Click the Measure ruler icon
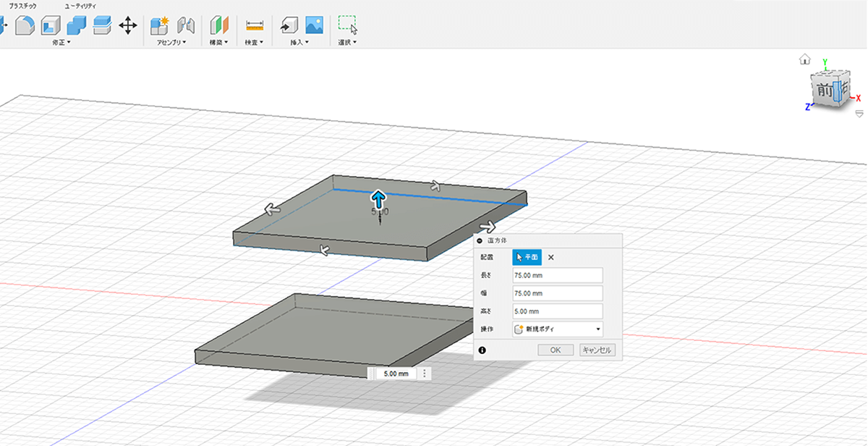Image resolution: width=868 pixels, height=446 pixels. 255,26
